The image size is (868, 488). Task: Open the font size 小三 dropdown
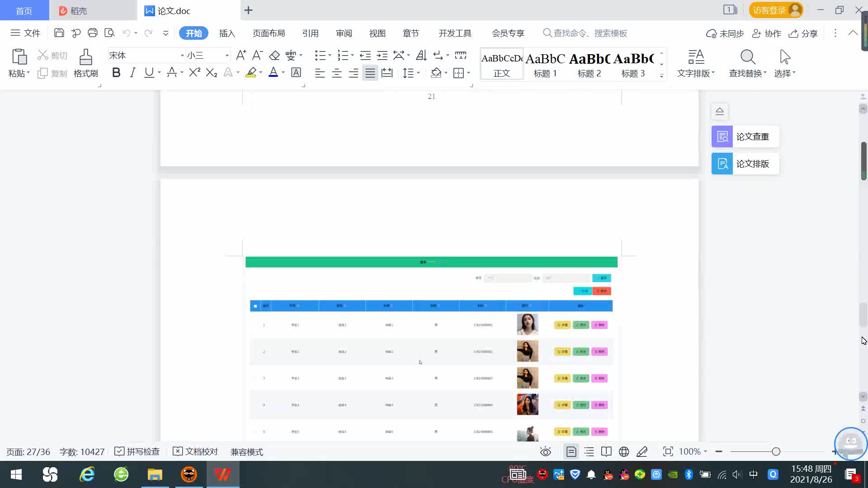tap(227, 56)
